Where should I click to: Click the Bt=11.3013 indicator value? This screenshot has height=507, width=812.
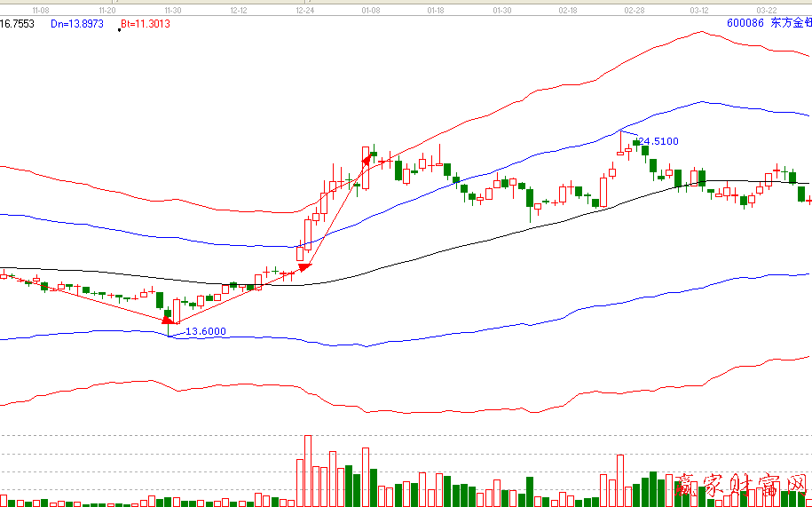[x=147, y=24]
